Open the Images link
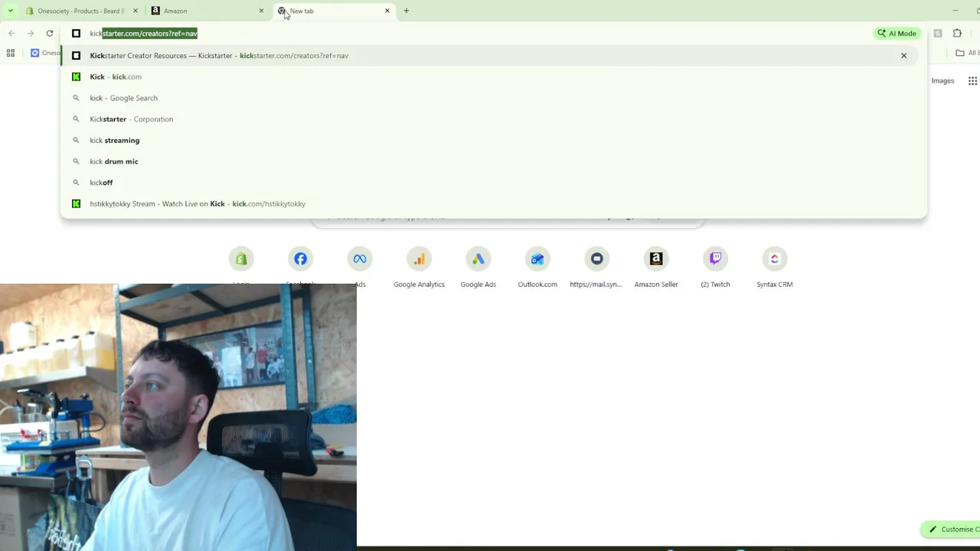The width and height of the screenshot is (980, 551). [942, 80]
